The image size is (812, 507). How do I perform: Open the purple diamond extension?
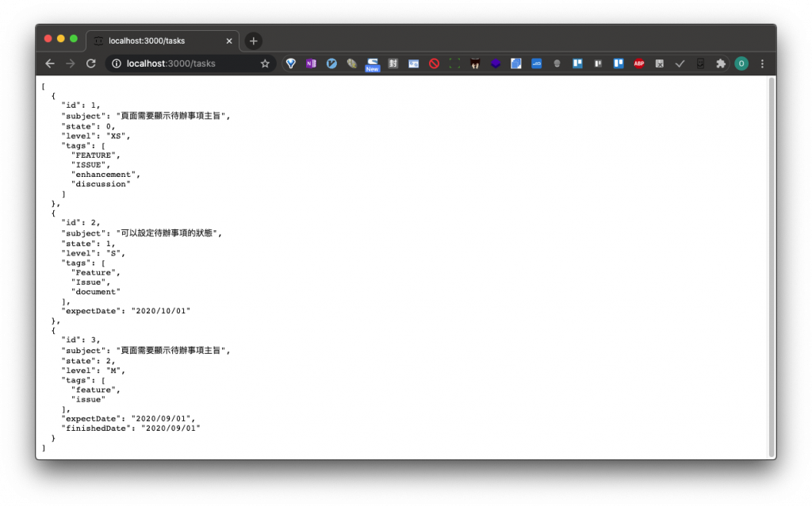(x=496, y=63)
